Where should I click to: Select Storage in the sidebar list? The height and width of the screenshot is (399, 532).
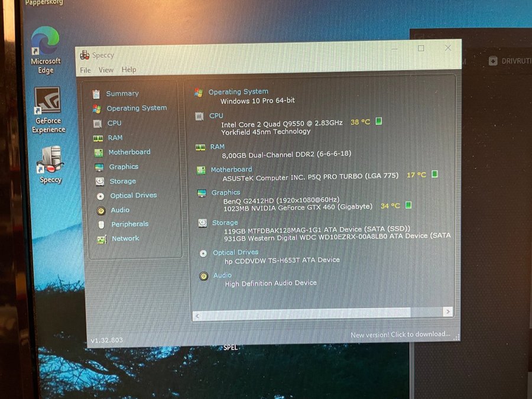[123, 181]
